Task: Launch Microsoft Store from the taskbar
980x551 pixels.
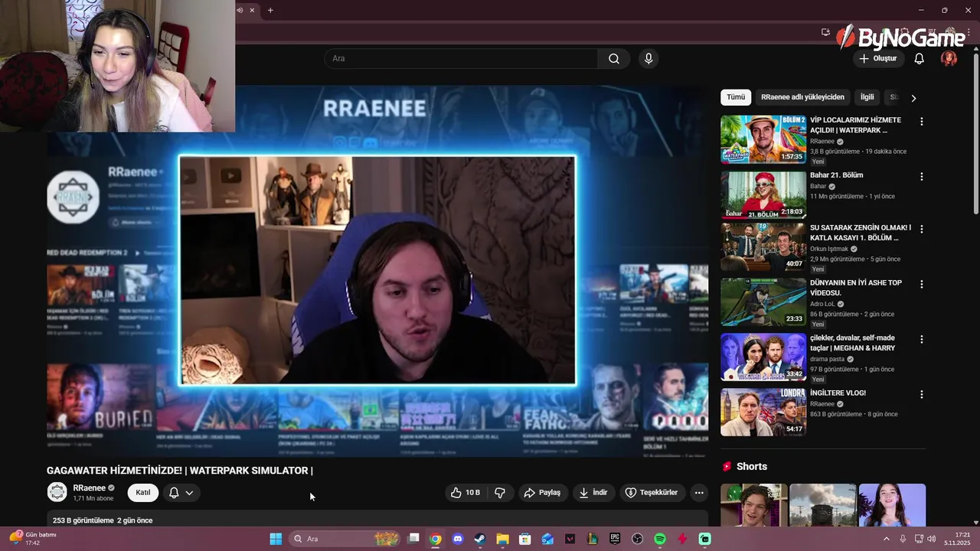Action: (x=524, y=539)
